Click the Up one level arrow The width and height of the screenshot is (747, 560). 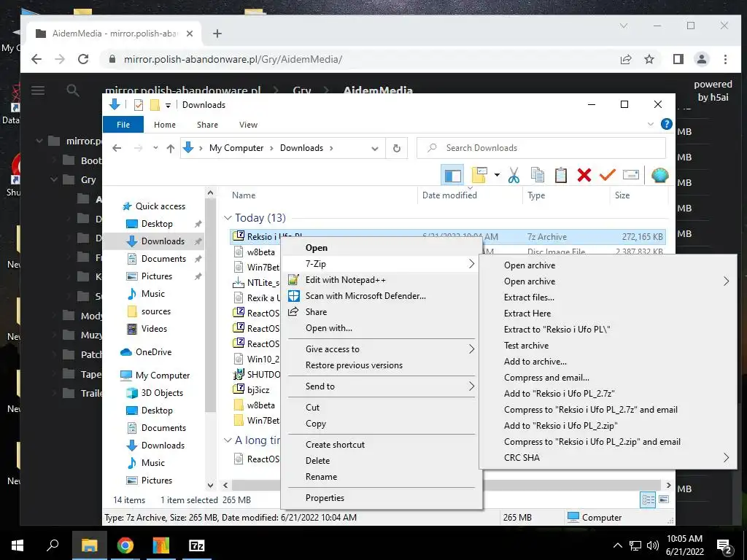[x=171, y=148]
